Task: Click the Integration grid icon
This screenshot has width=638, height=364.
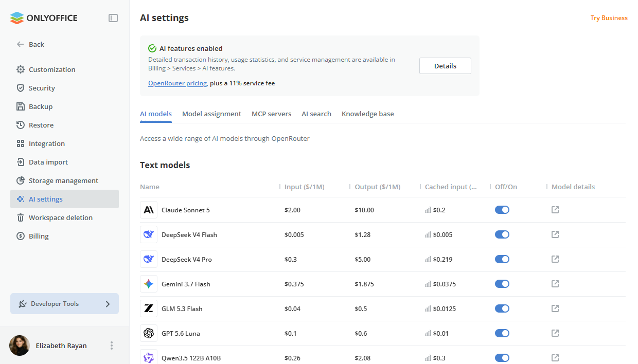Action: (x=21, y=143)
